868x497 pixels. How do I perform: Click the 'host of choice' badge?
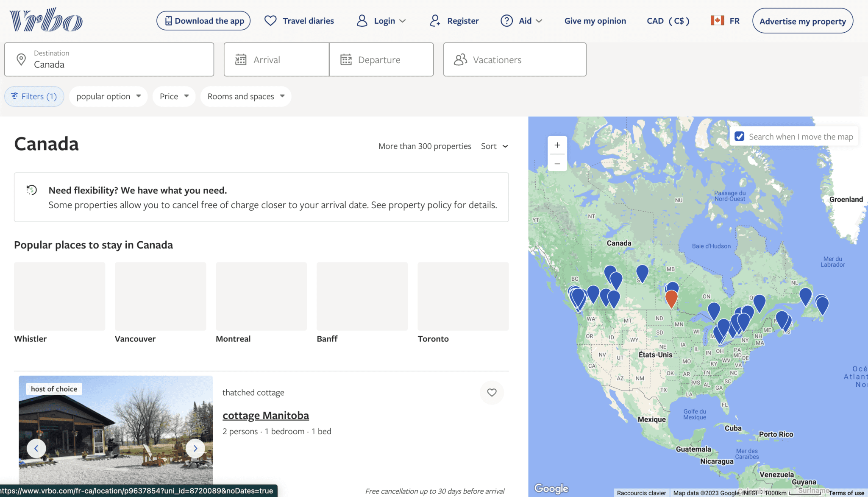[54, 389]
